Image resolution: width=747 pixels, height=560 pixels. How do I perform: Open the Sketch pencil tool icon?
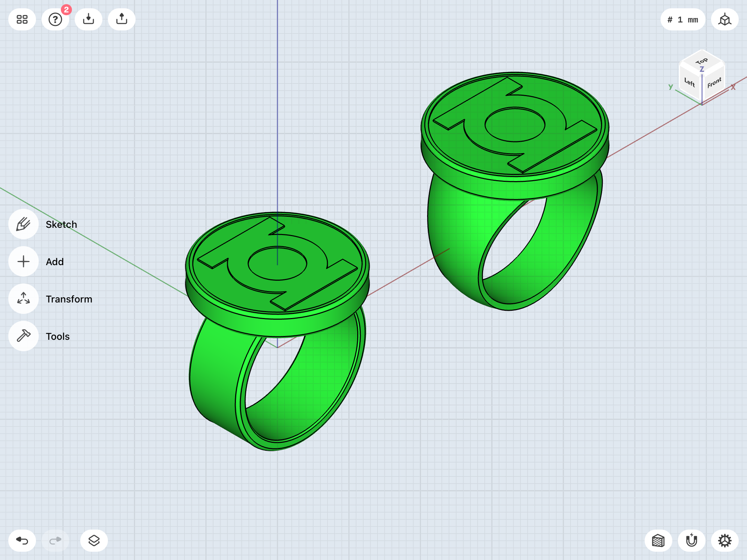[x=24, y=224]
